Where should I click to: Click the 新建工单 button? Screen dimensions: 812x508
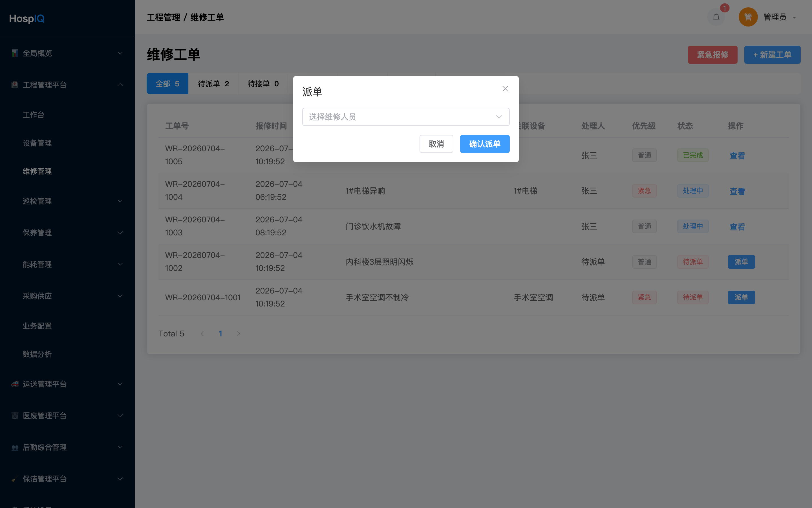coord(772,55)
